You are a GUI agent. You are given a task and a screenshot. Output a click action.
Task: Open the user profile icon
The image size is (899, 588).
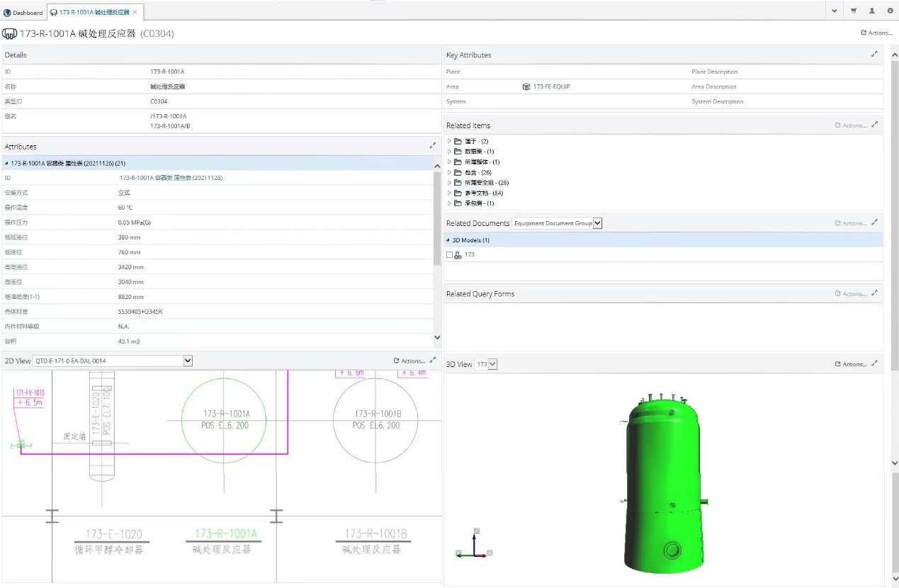[872, 11]
